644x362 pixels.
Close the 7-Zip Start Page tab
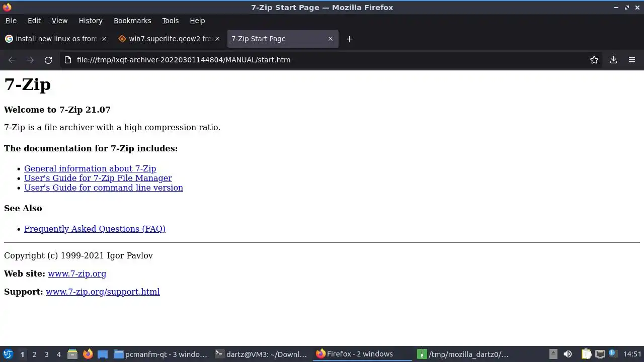[x=330, y=39]
